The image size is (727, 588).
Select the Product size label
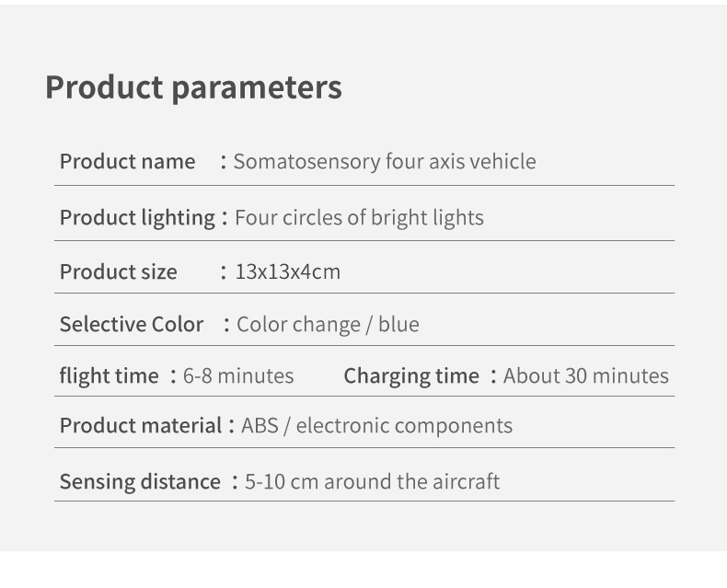118,271
